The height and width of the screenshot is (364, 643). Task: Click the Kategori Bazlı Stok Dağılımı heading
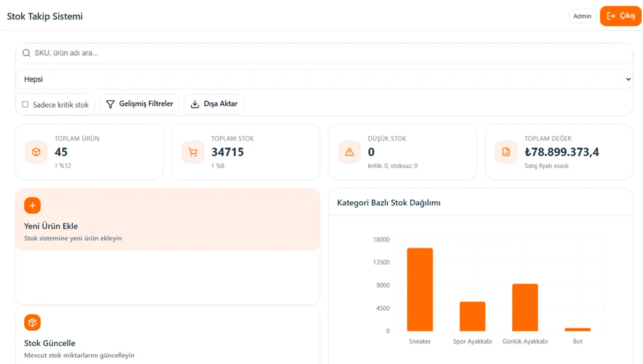point(389,202)
